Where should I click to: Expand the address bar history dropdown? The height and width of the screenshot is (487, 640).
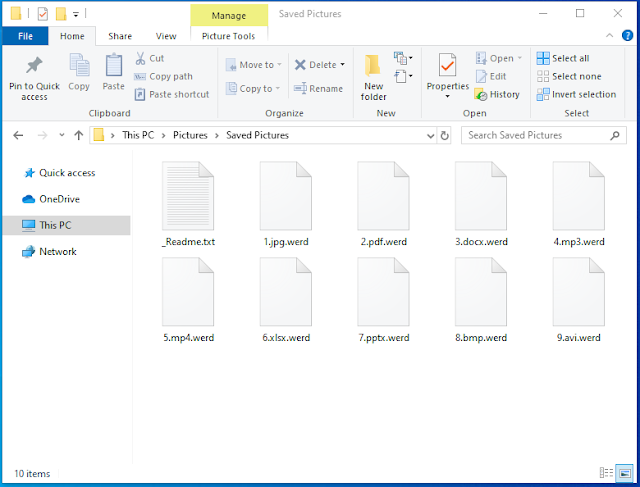point(430,136)
